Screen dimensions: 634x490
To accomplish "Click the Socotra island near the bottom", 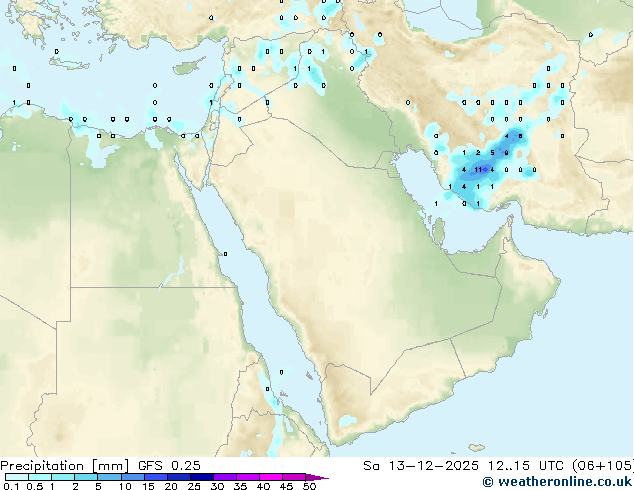I will click(477, 448).
